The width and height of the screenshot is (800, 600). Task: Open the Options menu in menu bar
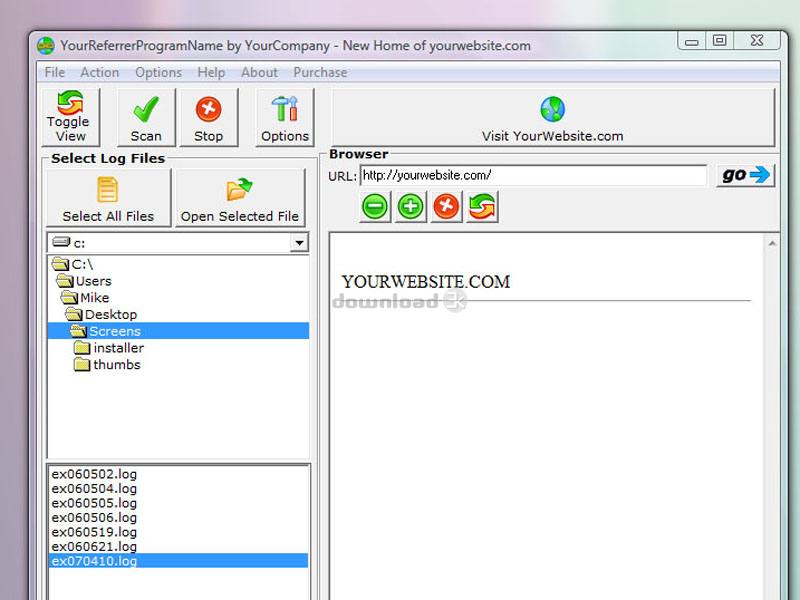pyautogui.click(x=158, y=72)
